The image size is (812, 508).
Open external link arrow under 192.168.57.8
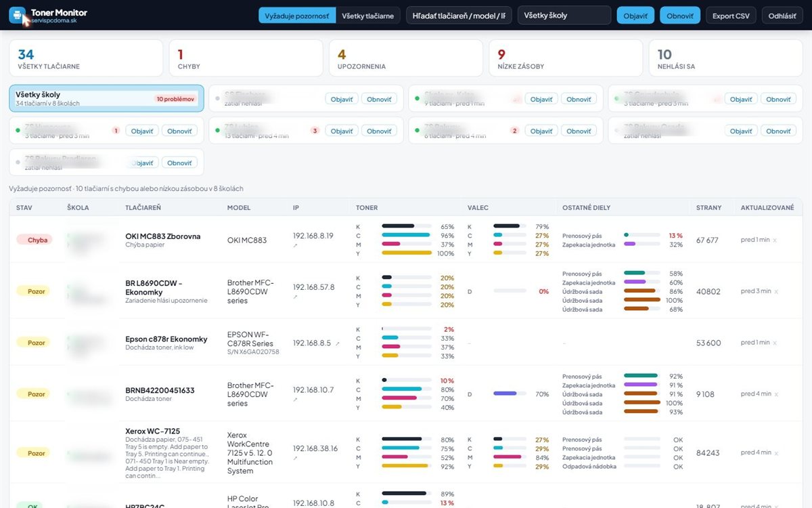point(295,297)
